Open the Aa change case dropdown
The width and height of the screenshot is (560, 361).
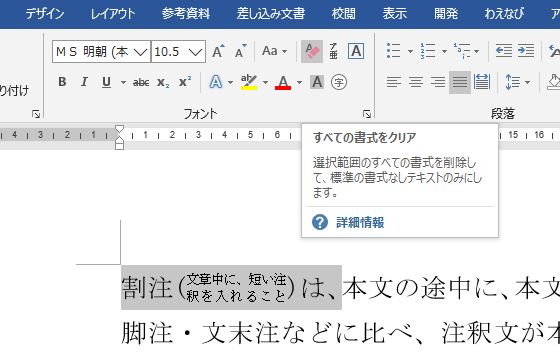pyautogui.click(x=274, y=51)
